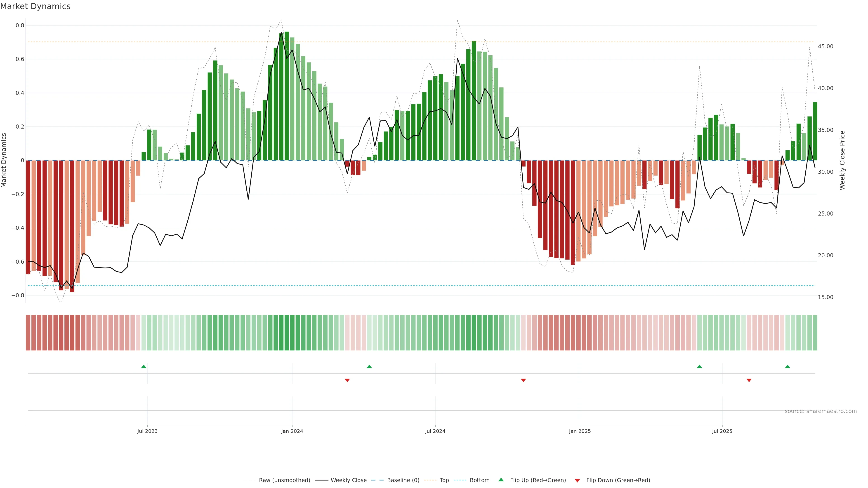The height and width of the screenshot is (488, 868).
Task: Click the first red flip-down triangle marker
Action: click(347, 380)
